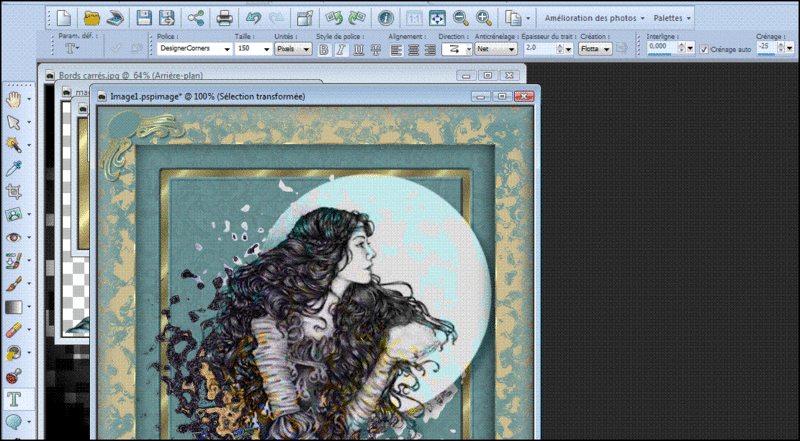Open the Share icon in the top toolbar
This screenshot has width=800, height=441.
[196, 18]
